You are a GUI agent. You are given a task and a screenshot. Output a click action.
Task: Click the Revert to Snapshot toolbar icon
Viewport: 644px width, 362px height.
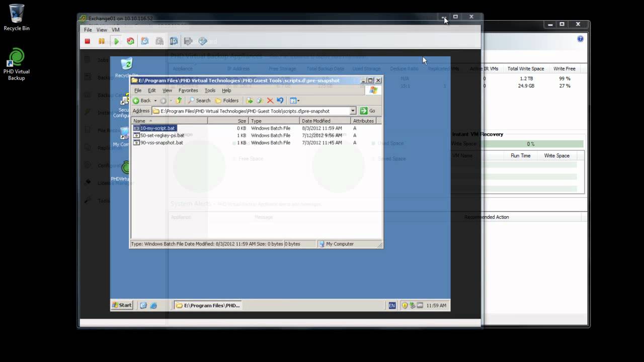[x=159, y=41]
